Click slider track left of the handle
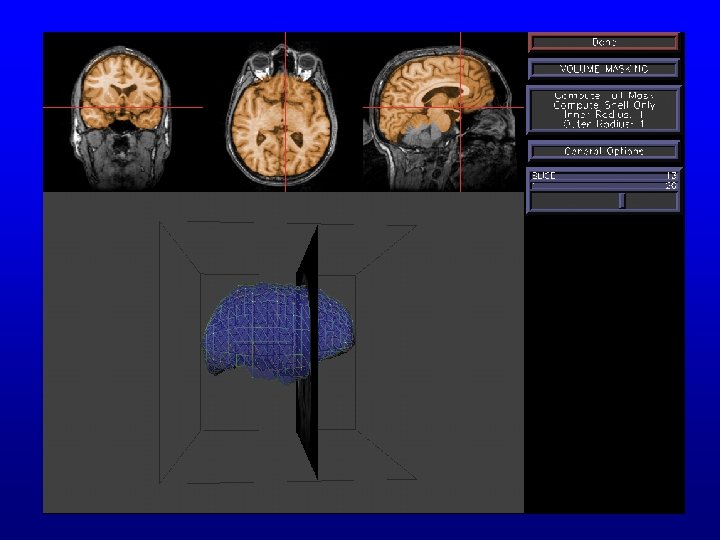 pyautogui.click(x=575, y=201)
